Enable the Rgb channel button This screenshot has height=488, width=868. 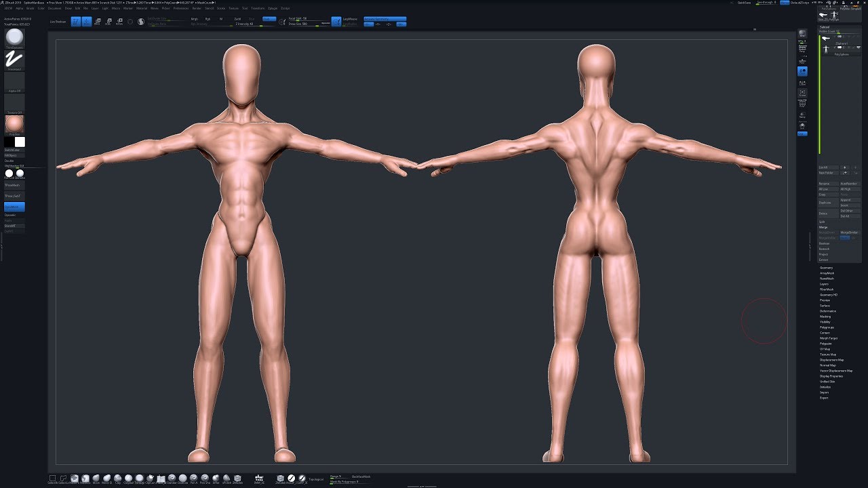(208, 19)
